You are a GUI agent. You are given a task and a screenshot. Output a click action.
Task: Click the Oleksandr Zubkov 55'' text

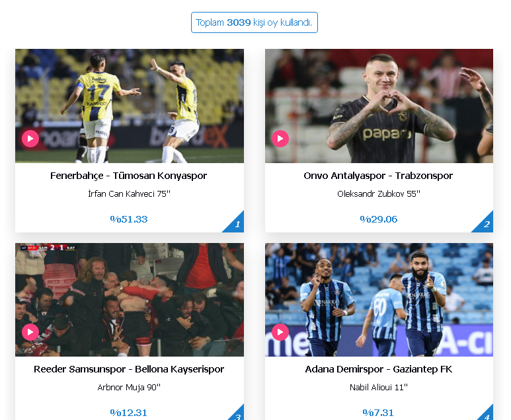click(379, 193)
